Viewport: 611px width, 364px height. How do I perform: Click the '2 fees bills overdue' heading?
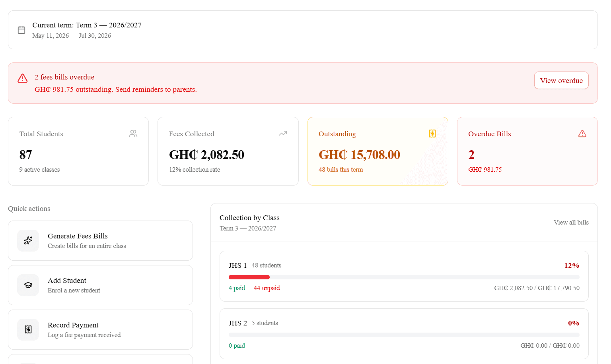(64, 77)
